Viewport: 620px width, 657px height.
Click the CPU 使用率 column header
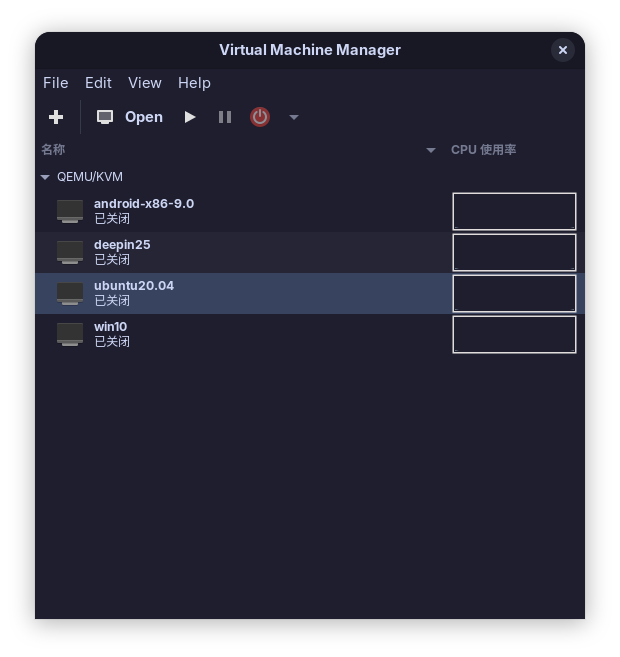[483, 150]
